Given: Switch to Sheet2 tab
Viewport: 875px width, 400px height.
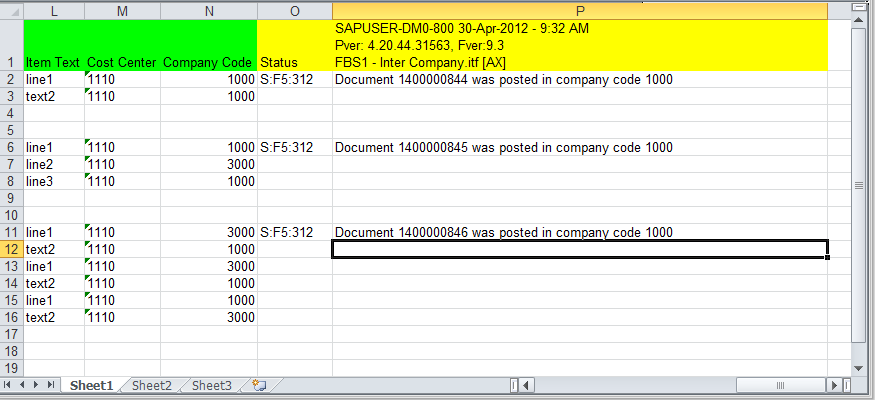Looking at the screenshot, I should pos(152,385).
